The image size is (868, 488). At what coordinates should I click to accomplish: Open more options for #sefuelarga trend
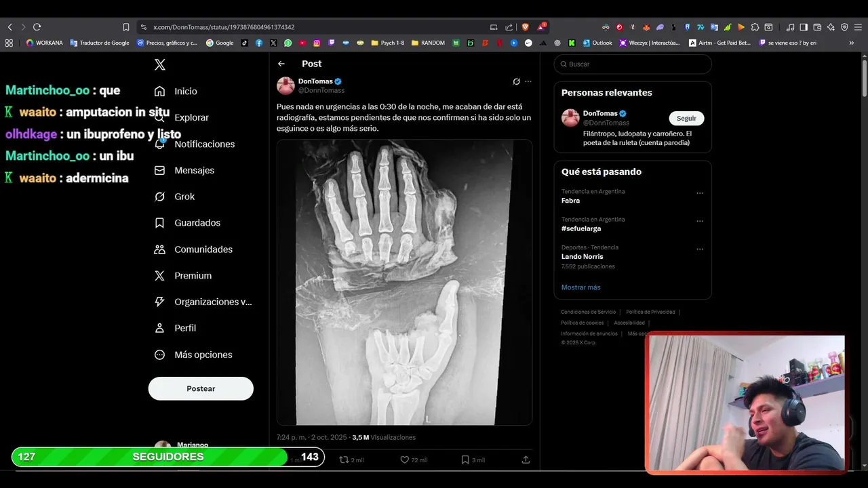pos(700,221)
